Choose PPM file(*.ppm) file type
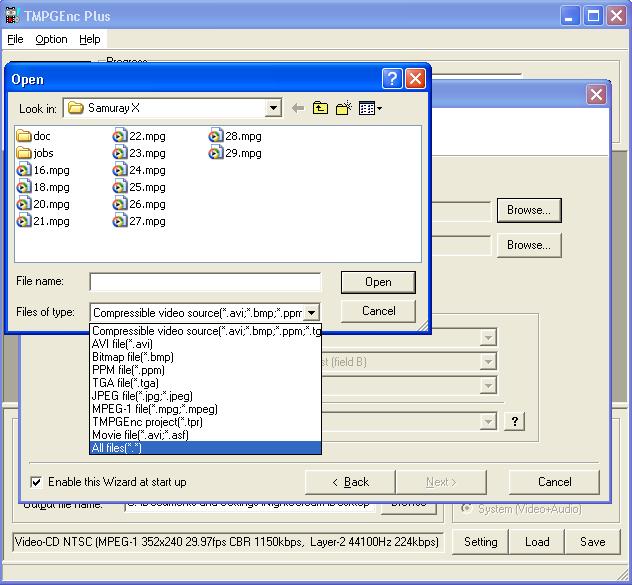 click(205, 370)
